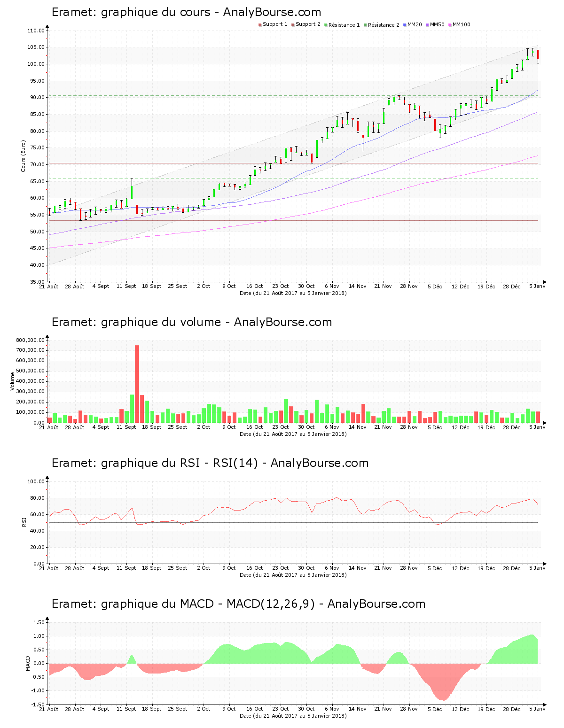Click '14 Nov' on the RSI chart axis
This screenshot has height=728, width=564.
coord(358,568)
